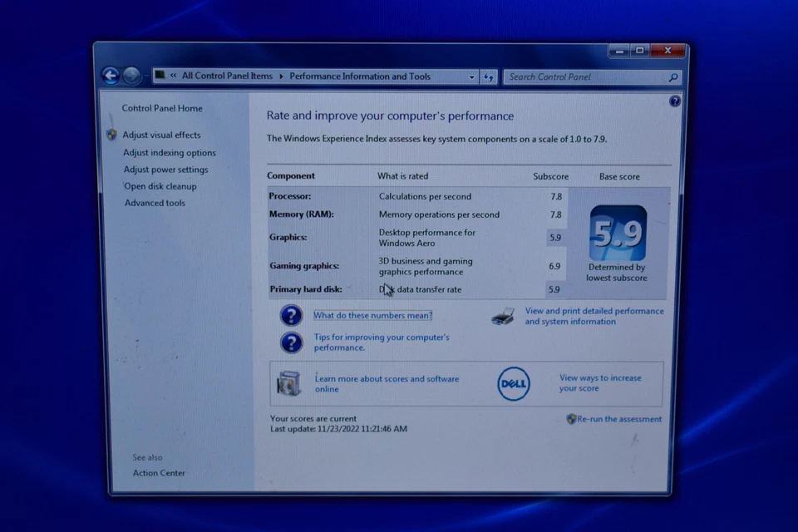This screenshot has width=798, height=532.
Task: View and print detailed performance information
Action: pos(594,316)
